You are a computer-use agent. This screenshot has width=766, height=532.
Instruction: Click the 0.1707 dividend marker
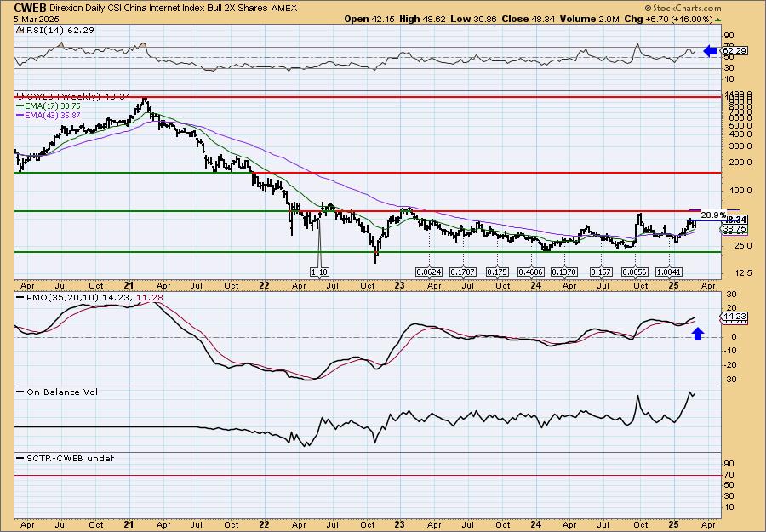pos(463,272)
